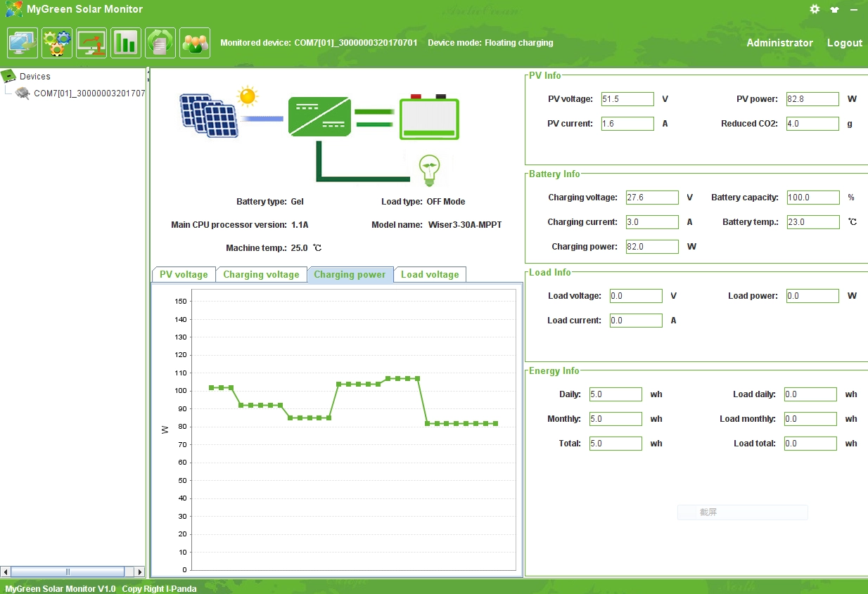
Task: Open the refresh document log icon
Action: pos(160,43)
